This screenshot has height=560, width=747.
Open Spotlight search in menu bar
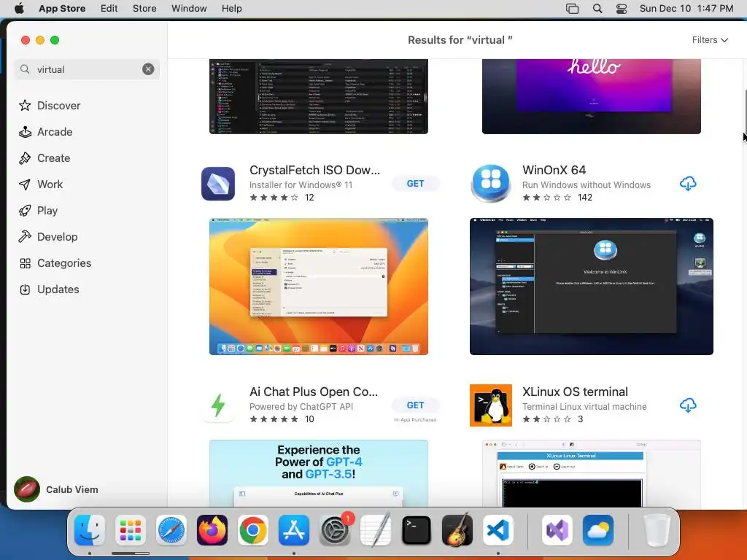click(x=597, y=9)
